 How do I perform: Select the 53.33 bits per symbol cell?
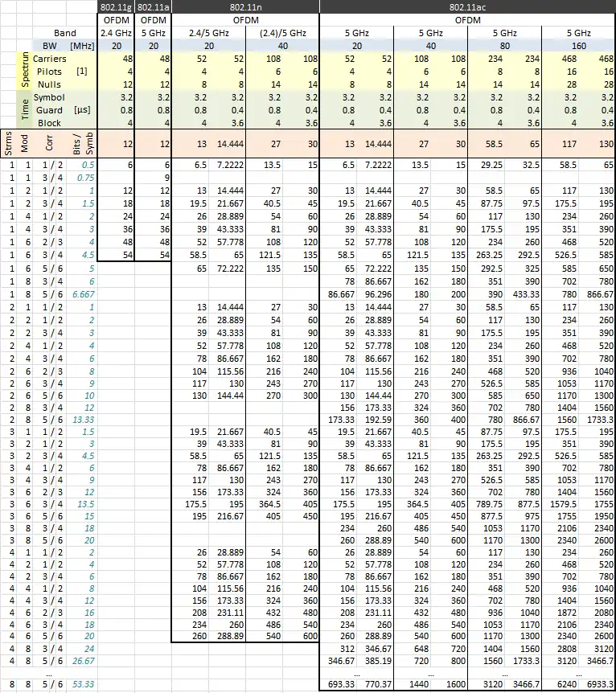[82, 684]
